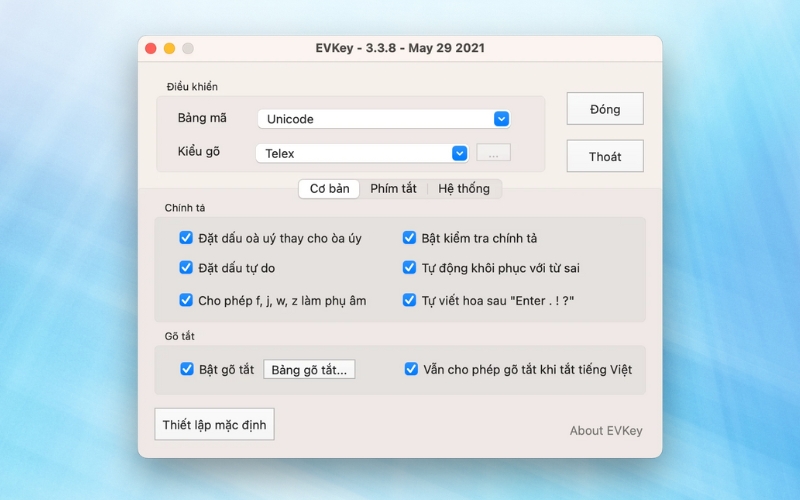Uncheck "Tự viết hoa sau Enter . ! ?"
This screenshot has width=800, height=500.
click(x=409, y=300)
